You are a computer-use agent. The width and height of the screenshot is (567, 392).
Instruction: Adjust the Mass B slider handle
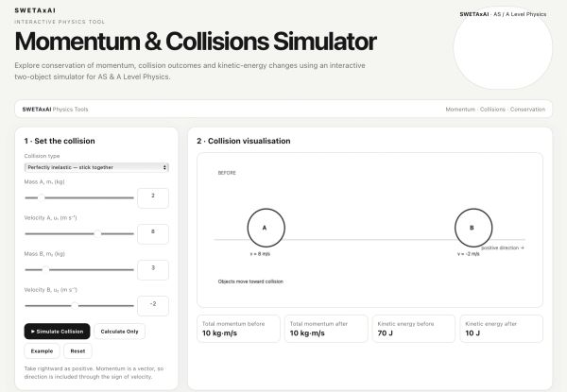[46, 269]
